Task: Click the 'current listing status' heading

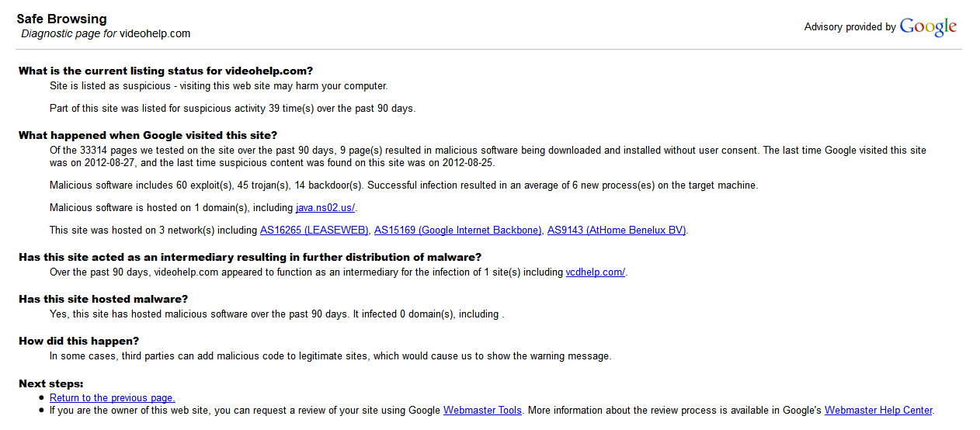Action: [x=165, y=71]
